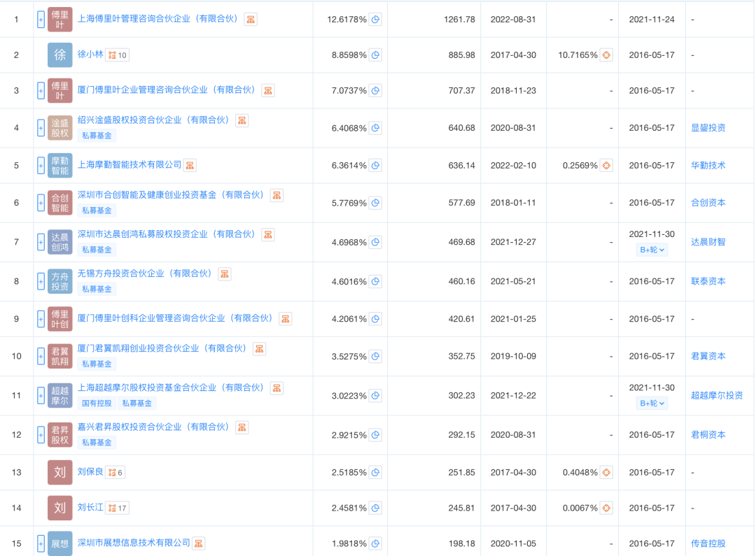
Task: Click pie chart icon next to 1.9818%
Action: click(376, 543)
